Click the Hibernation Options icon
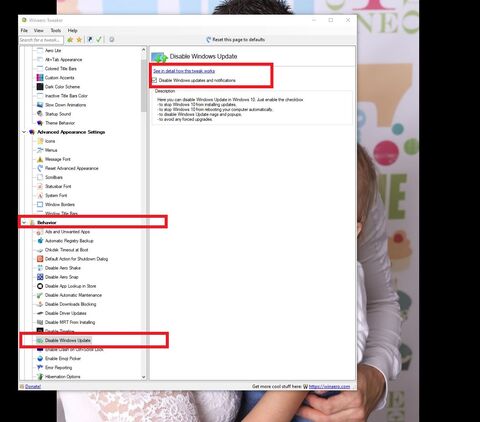 point(40,376)
